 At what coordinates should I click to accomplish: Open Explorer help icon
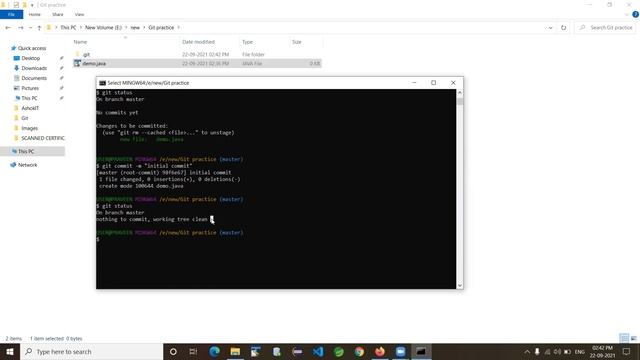click(635, 14)
